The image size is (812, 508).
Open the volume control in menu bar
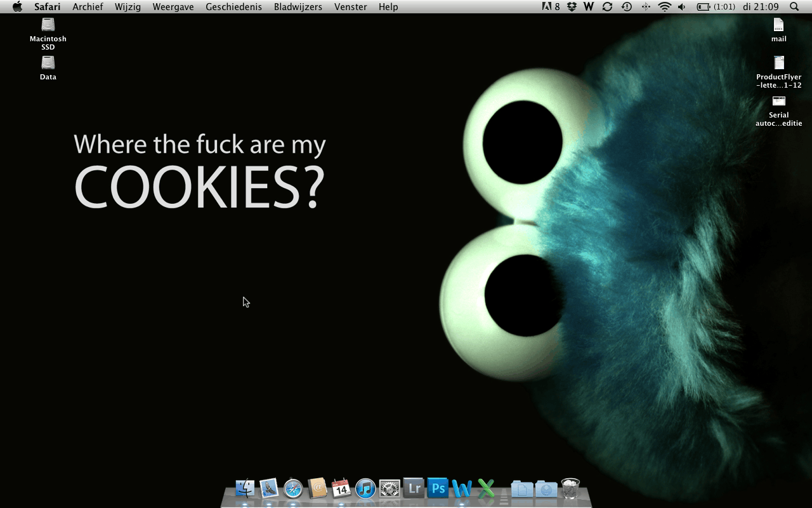(682, 7)
